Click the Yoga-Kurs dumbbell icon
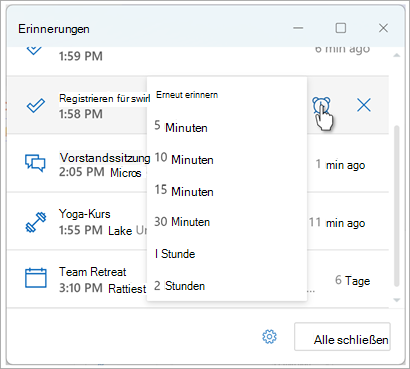The width and height of the screenshot is (410, 369). click(x=36, y=222)
